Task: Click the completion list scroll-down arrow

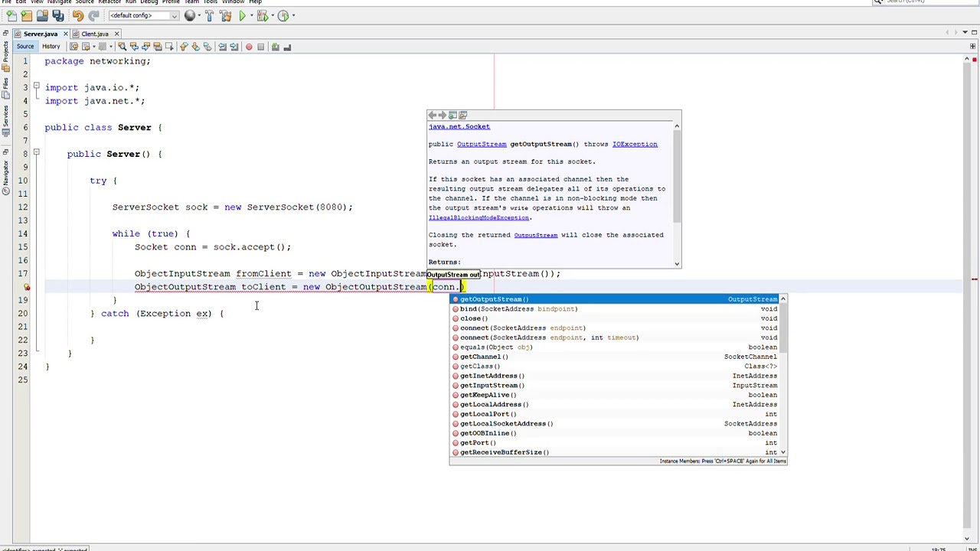Action: 782,452
